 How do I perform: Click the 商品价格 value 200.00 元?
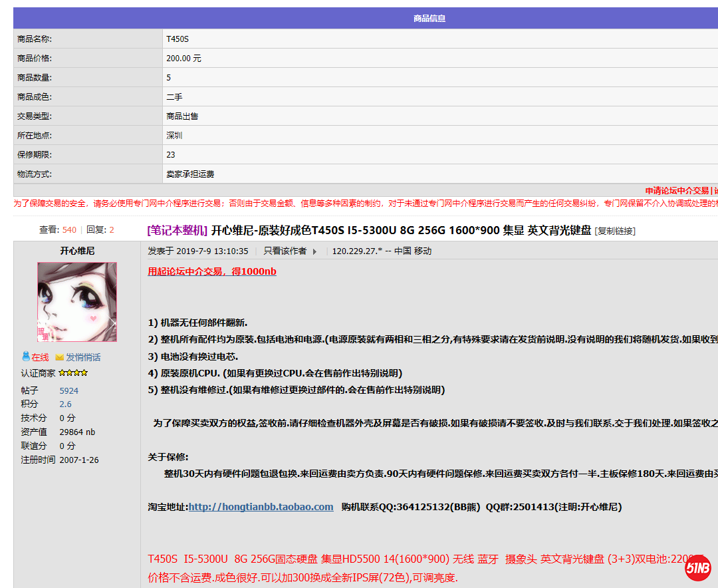(183, 59)
